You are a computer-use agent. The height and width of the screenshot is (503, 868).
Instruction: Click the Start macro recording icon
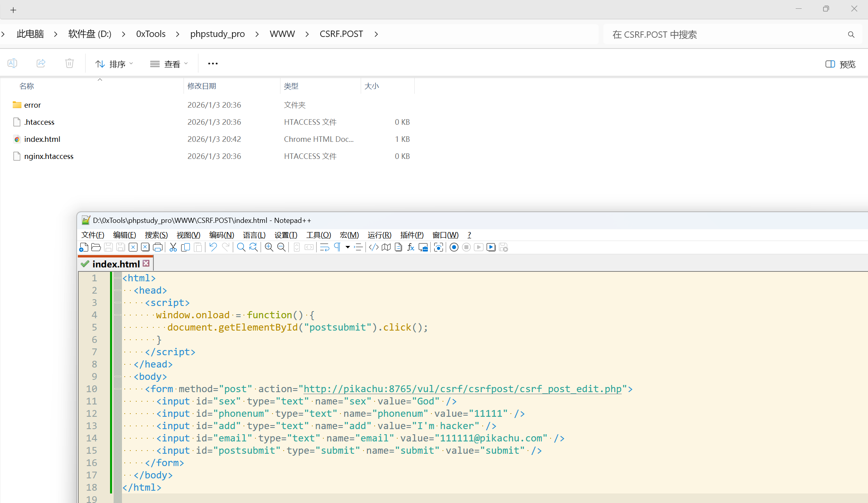(454, 248)
